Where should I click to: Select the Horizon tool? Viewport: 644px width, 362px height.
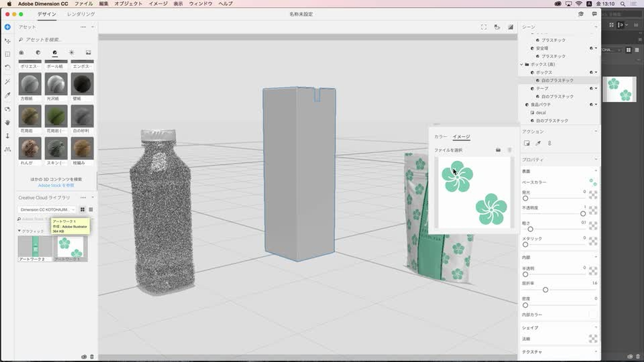point(7,149)
